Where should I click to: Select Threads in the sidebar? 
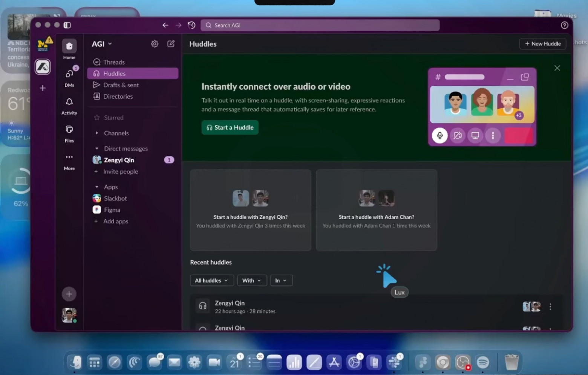point(114,62)
